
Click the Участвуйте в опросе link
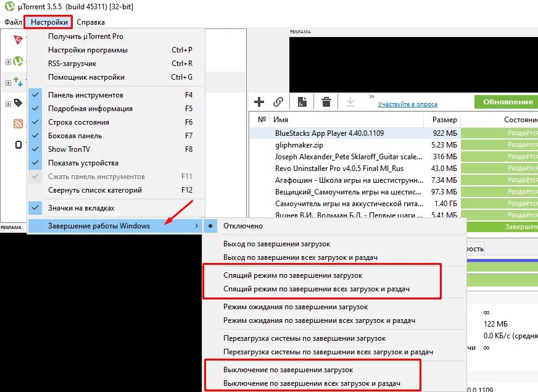coord(408,104)
